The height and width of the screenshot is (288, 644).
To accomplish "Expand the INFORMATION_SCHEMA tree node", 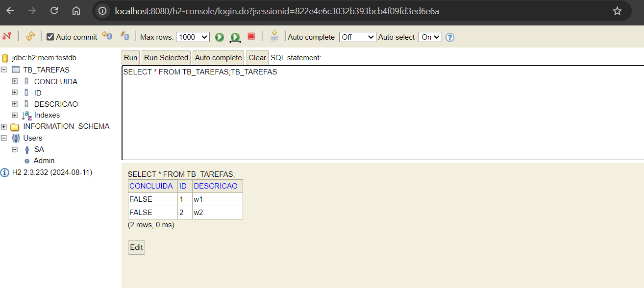I will coord(3,126).
